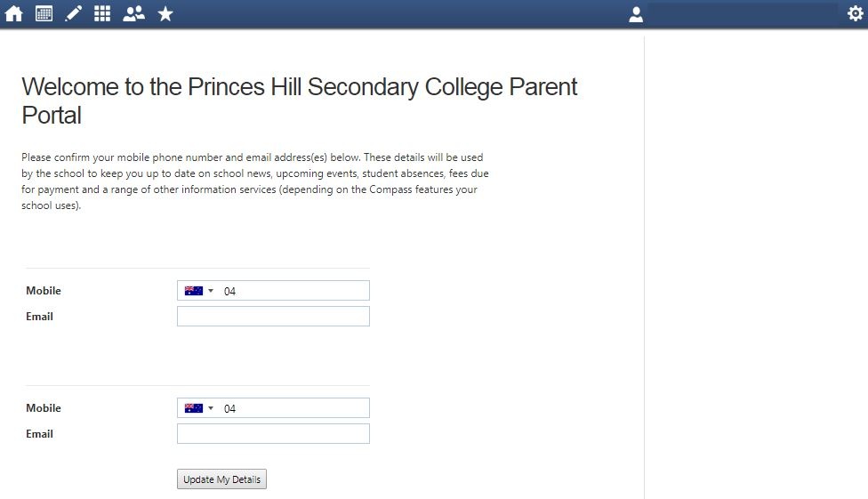Click the pencil icon in navigation bar

(74, 14)
